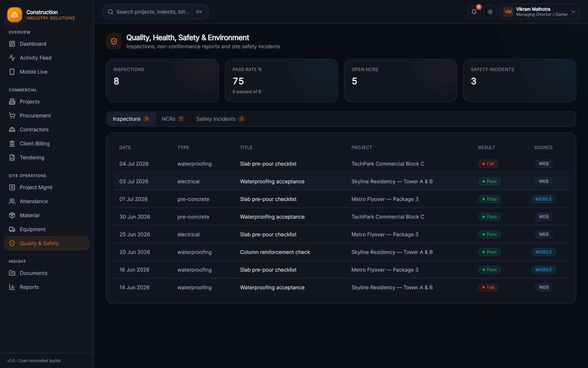Click the Inspections summary card
Image resolution: width=588 pixels, height=368 pixels.
[162, 81]
